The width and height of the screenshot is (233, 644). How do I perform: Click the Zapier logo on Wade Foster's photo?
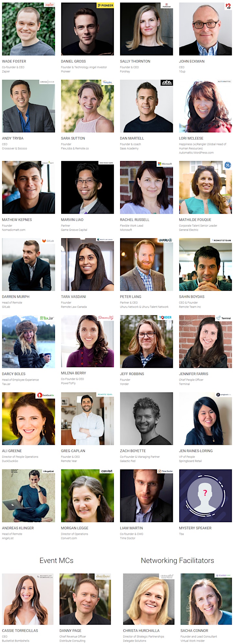point(49,5)
